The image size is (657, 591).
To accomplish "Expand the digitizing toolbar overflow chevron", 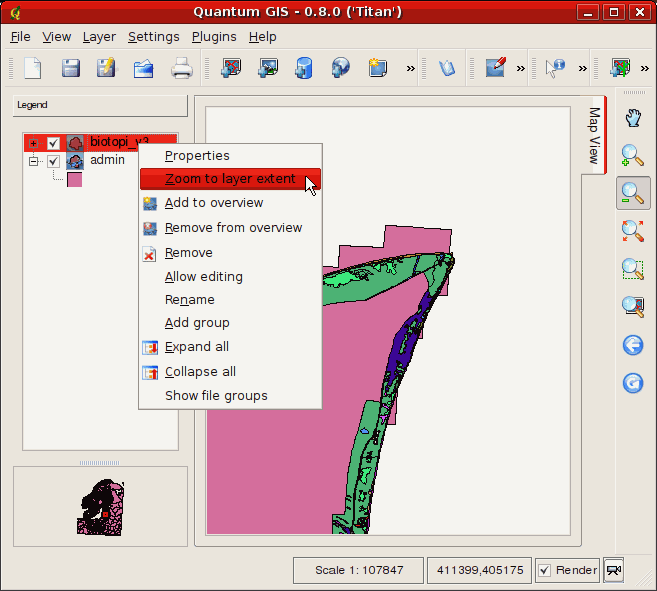I will (520, 68).
